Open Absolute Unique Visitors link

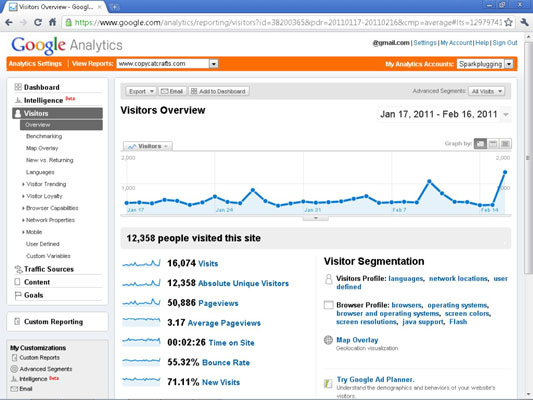(243, 283)
